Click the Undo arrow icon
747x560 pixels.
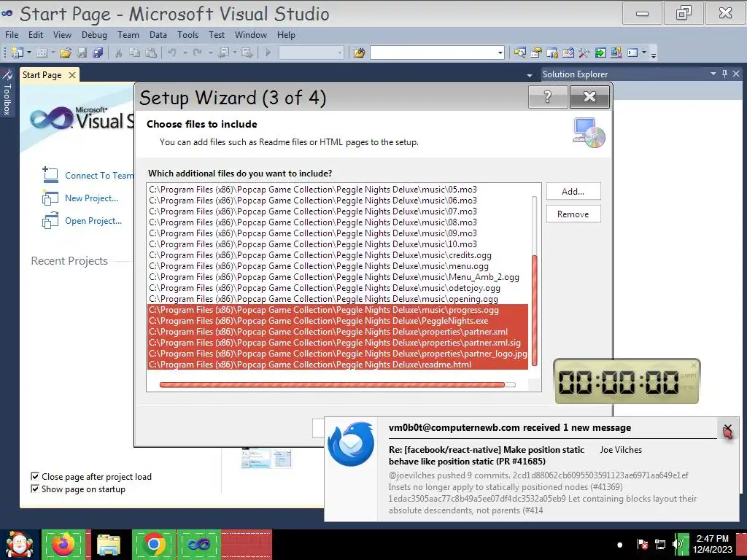[x=172, y=52]
